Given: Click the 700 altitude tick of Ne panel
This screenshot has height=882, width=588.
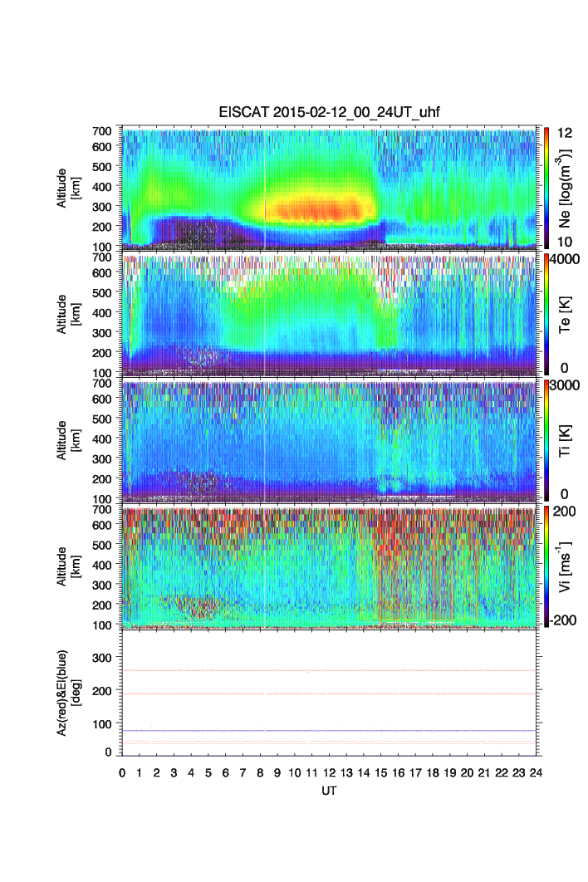Looking at the screenshot, I should (102, 131).
